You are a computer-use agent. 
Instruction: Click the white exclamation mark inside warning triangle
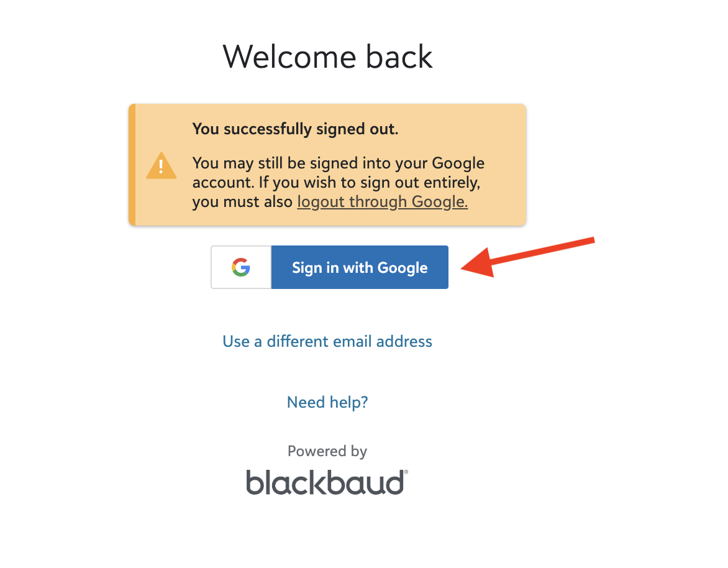tap(161, 167)
